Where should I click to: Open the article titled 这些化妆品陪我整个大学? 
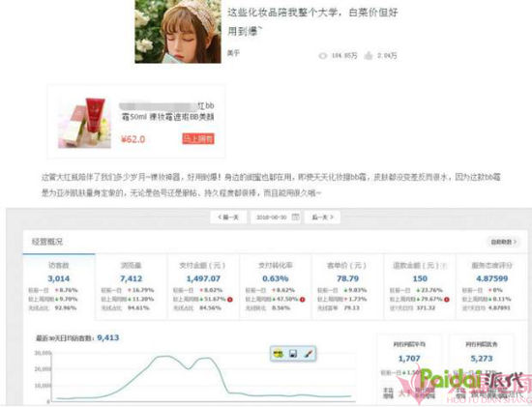tap(312, 21)
